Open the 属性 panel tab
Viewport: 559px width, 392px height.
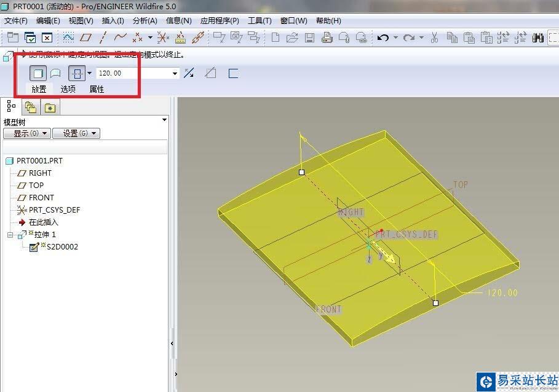tap(97, 89)
